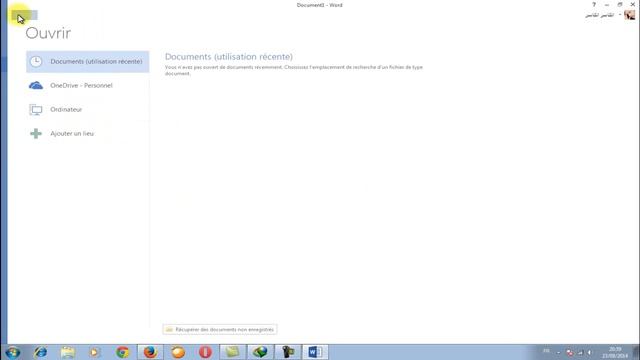The width and height of the screenshot is (640, 360).
Task: Restore down the Word window
Action: pos(620,4)
